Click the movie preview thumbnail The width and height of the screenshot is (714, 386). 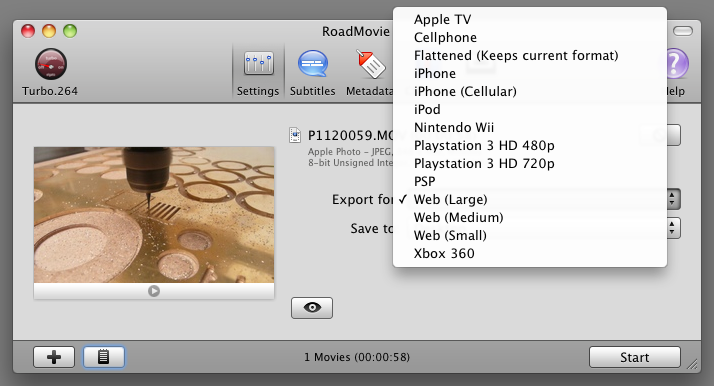(x=154, y=214)
